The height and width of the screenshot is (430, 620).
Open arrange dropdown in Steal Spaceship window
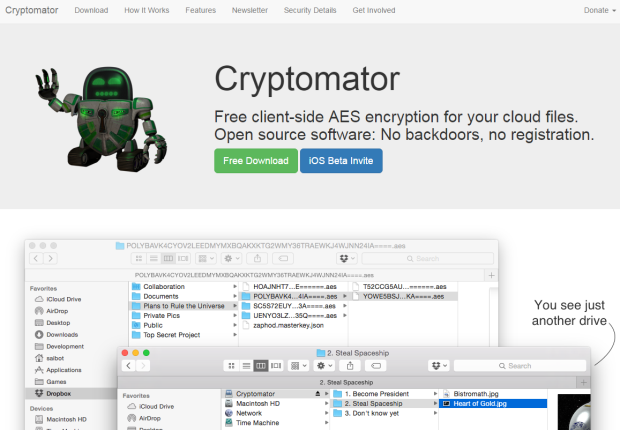pyautogui.click(x=299, y=366)
